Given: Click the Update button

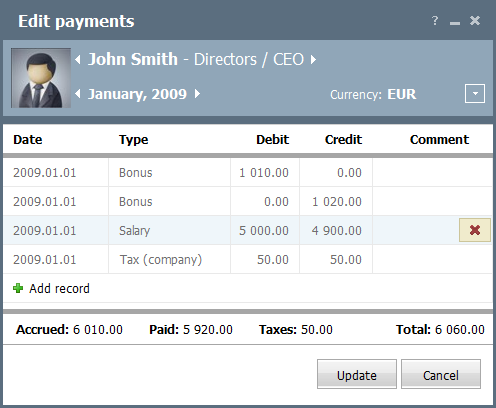Looking at the screenshot, I should (357, 374).
